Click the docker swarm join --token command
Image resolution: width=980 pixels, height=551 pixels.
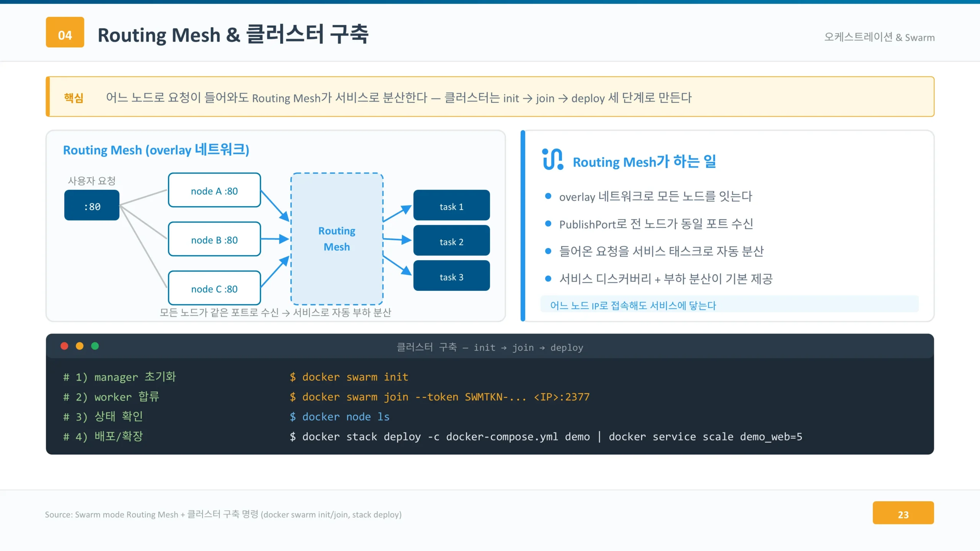[x=439, y=397]
